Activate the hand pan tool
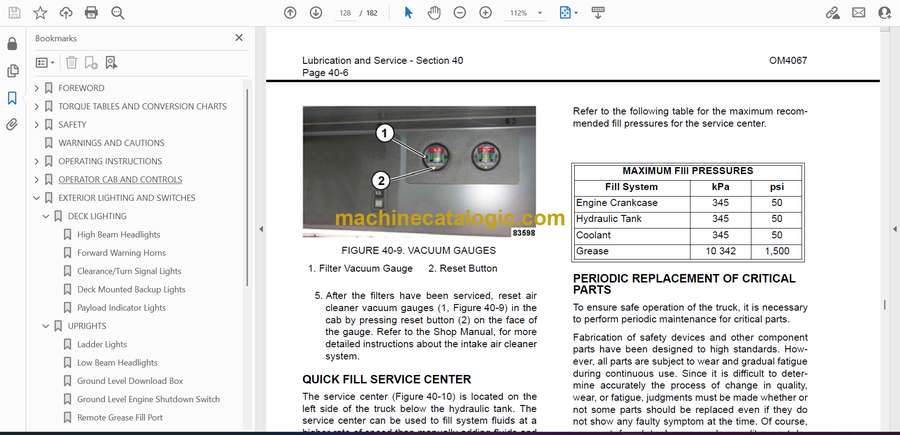Viewport: 900px width, 435px height. (434, 13)
